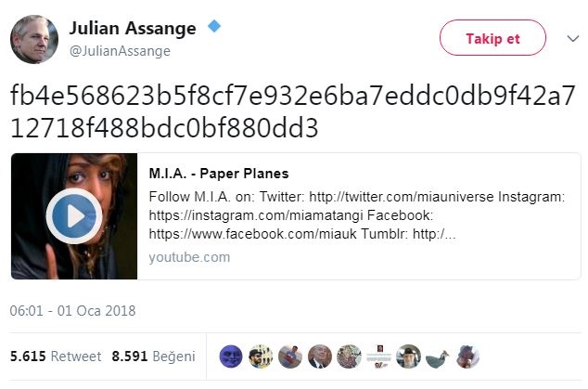This screenshot has width=588, height=389.
Task: Click the @JulianAssange handle
Action: point(120,51)
